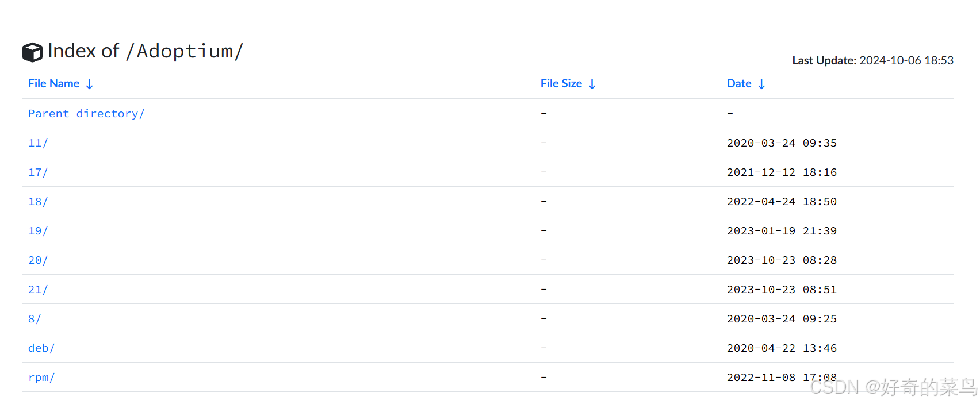Browse the rpm/ directory

41,378
